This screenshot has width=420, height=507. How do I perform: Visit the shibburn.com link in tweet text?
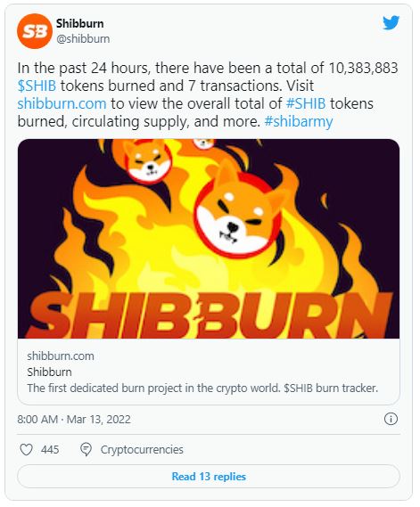pyautogui.click(x=62, y=103)
